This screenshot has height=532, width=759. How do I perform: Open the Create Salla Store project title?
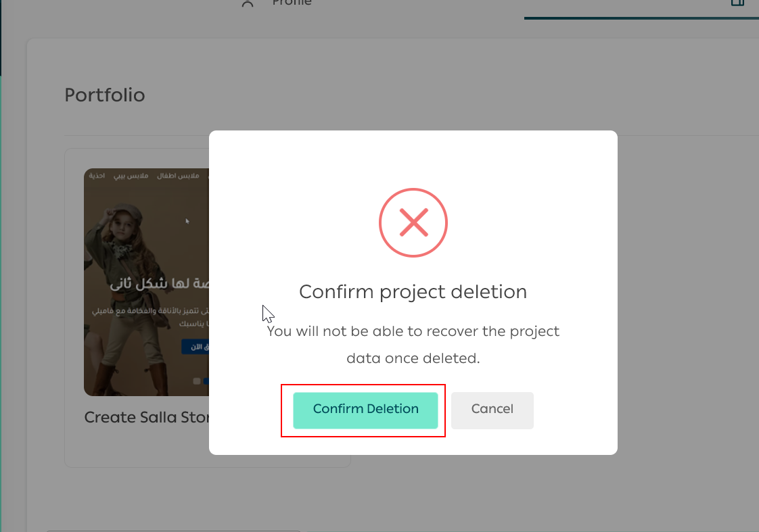pyautogui.click(x=146, y=418)
